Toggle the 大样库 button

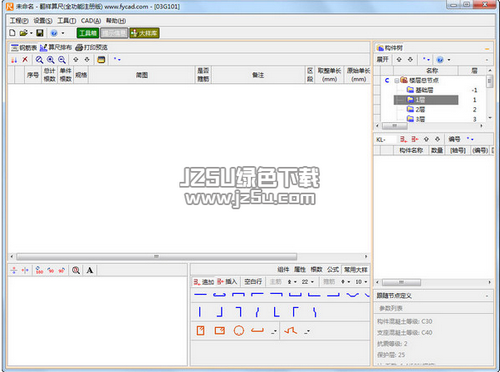[144, 33]
